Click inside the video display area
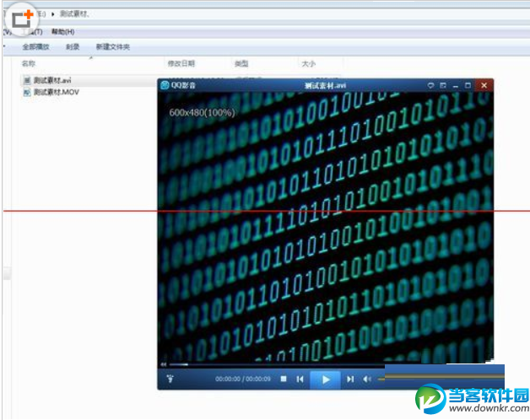Screen dimensions: 530x420 325,226
